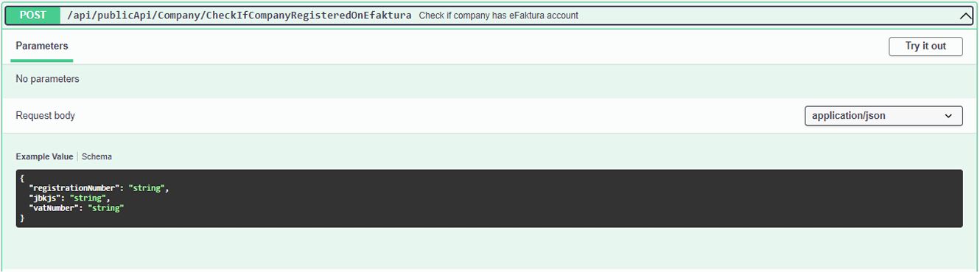Click the 'Check if company has eFaktura account' summary
Image resolution: width=980 pixels, height=273 pixels.
pos(499,15)
